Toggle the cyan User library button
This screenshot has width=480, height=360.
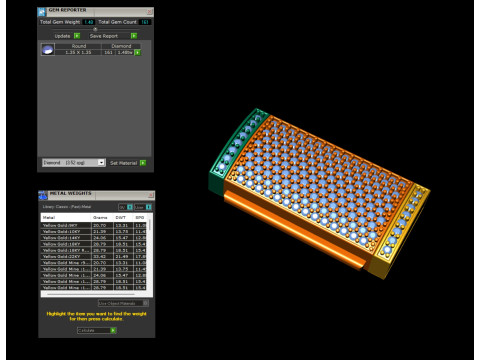(x=149, y=207)
